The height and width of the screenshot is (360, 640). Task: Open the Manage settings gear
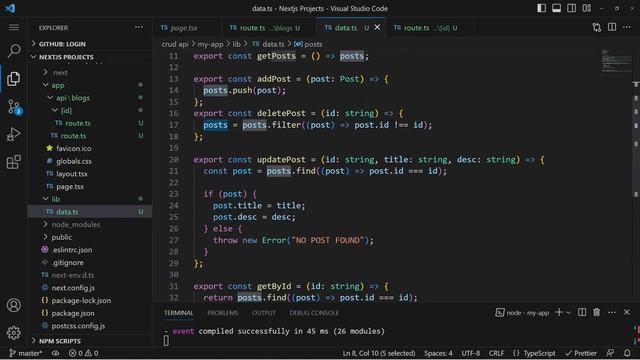tap(14, 333)
